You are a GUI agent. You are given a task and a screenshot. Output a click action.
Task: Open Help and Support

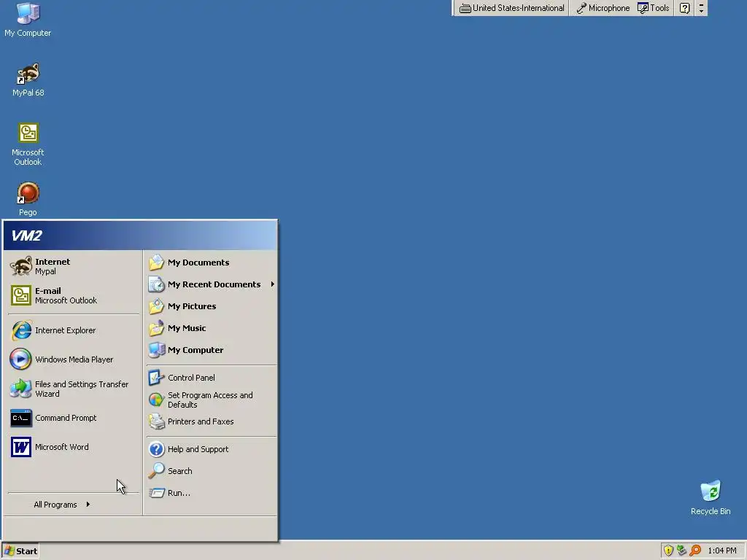click(211, 449)
